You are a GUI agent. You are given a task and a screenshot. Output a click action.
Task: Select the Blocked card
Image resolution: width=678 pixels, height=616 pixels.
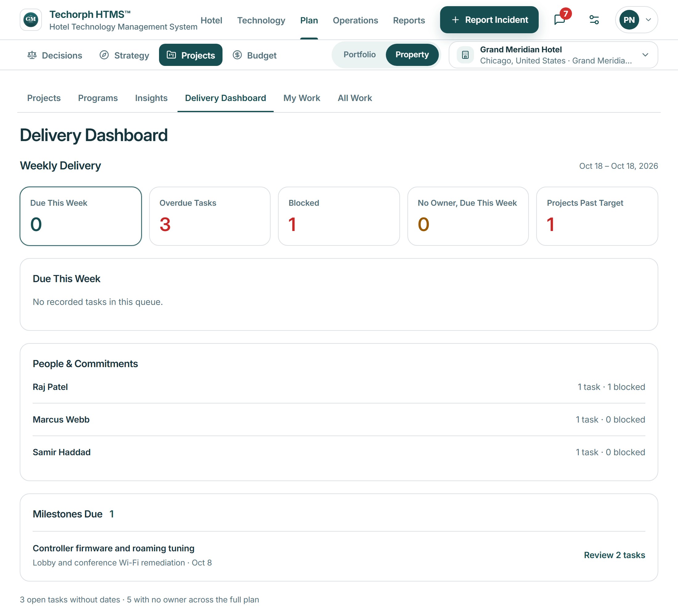[339, 216]
